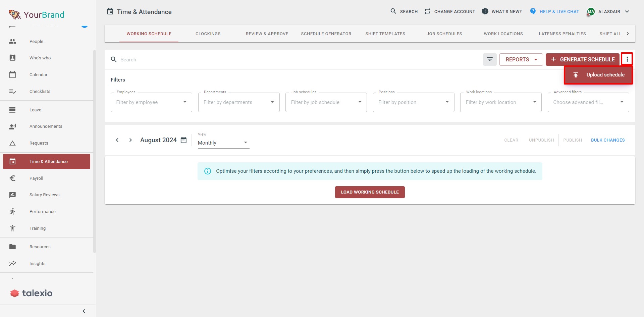644x317 pixels.
Task: Open Filter by job schedule dropdown
Action: click(x=326, y=102)
